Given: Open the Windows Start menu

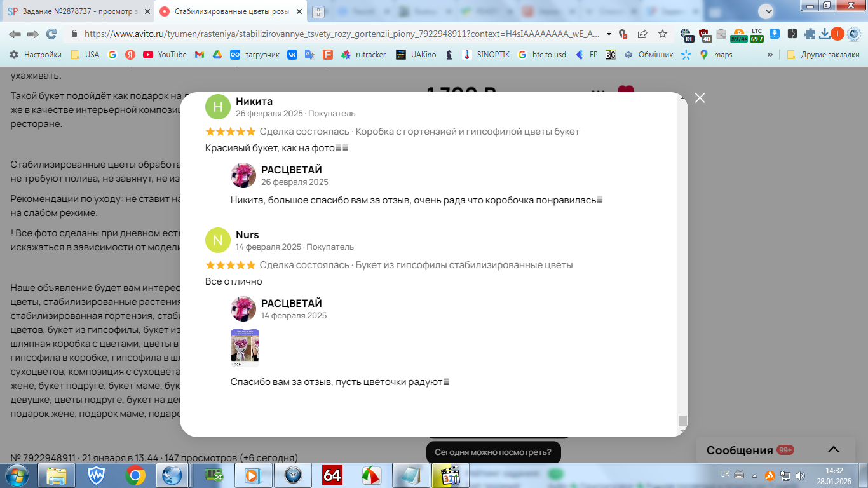Looking at the screenshot, I should pos(17,475).
